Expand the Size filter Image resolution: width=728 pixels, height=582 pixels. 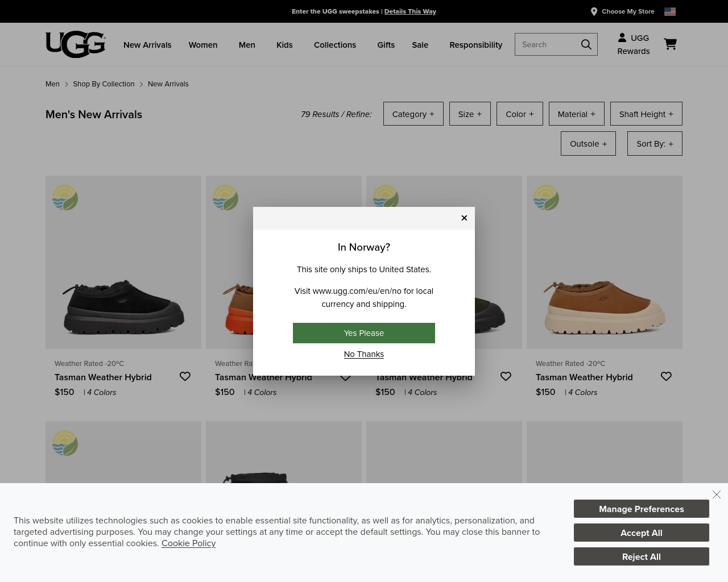470,114
